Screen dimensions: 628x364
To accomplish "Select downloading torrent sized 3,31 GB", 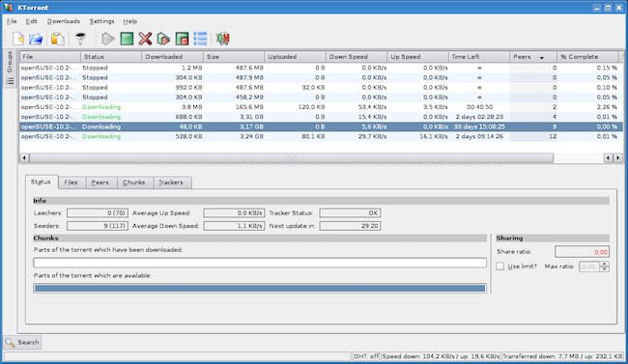I will [x=321, y=117].
